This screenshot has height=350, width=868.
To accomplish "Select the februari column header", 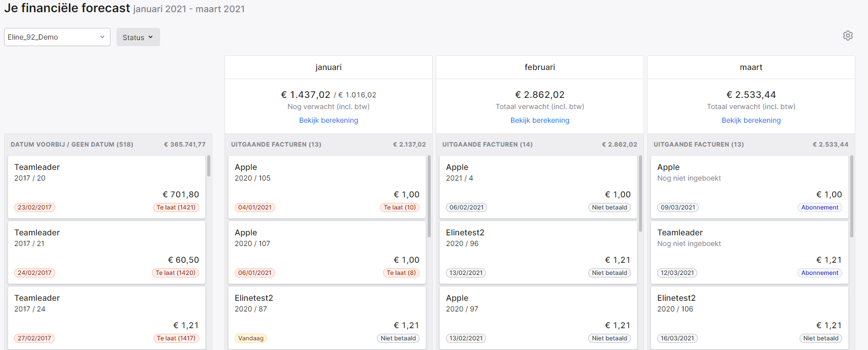I will (x=540, y=67).
